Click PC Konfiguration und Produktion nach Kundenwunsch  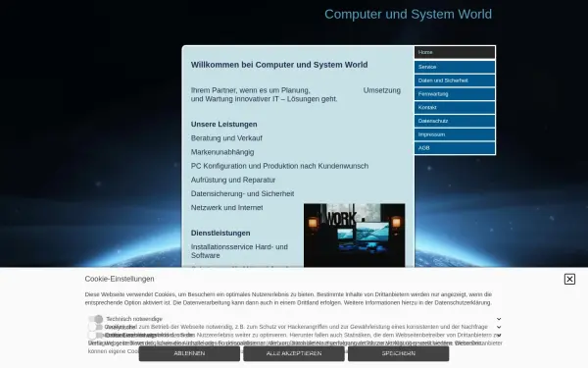279,166
